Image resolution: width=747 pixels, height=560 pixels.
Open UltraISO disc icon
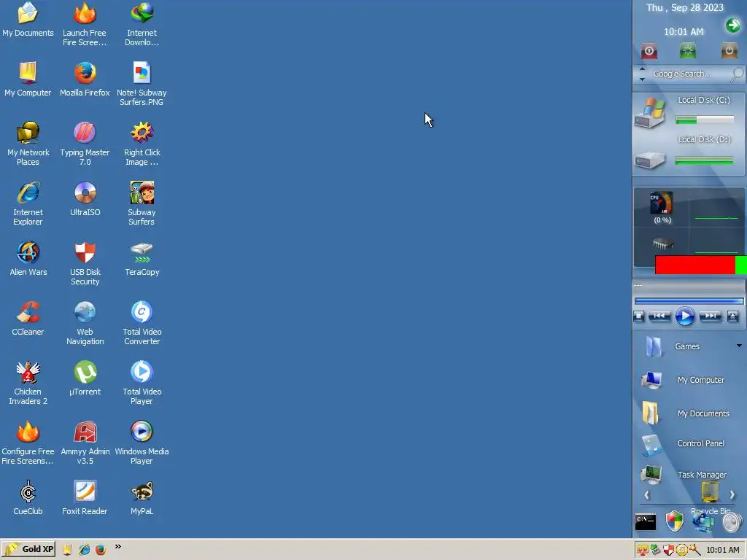[x=85, y=199]
